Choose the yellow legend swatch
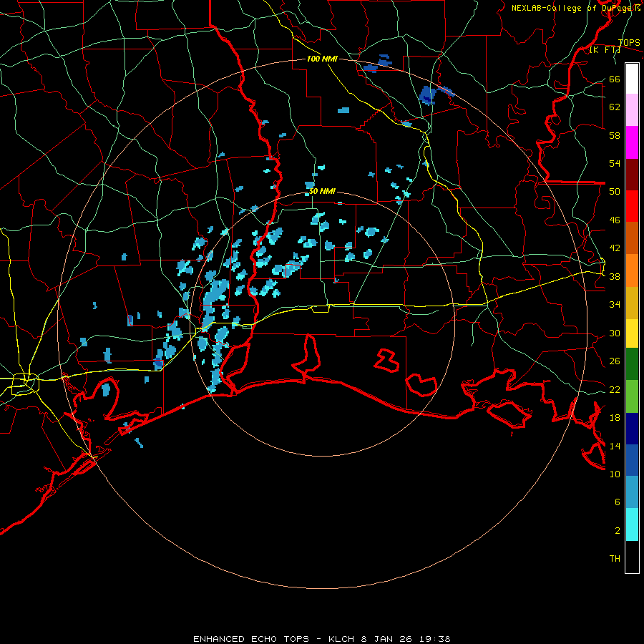Image resolution: width=644 pixels, height=644 pixels. click(x=632, y=333)
